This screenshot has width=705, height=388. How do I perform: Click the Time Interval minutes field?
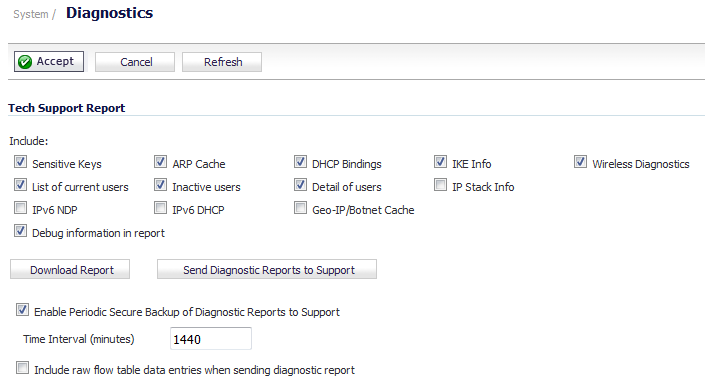pos(211,339)
